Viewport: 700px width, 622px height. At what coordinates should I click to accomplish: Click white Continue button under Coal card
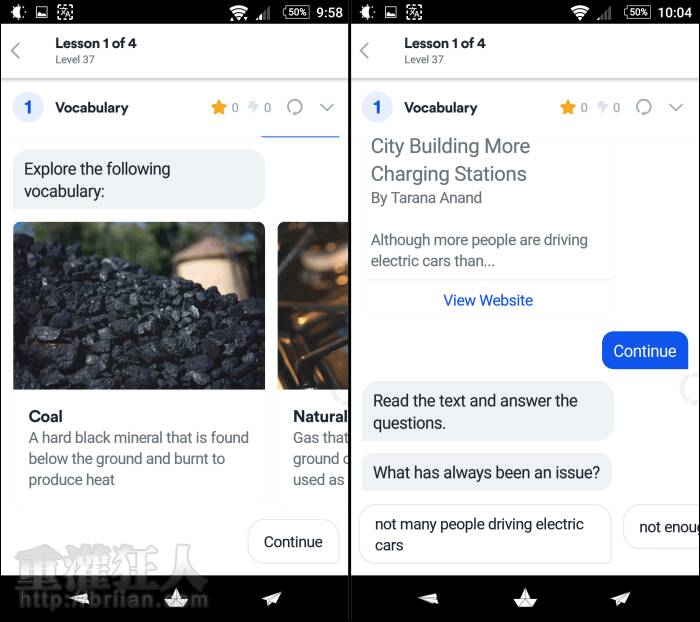pos(293,542)
